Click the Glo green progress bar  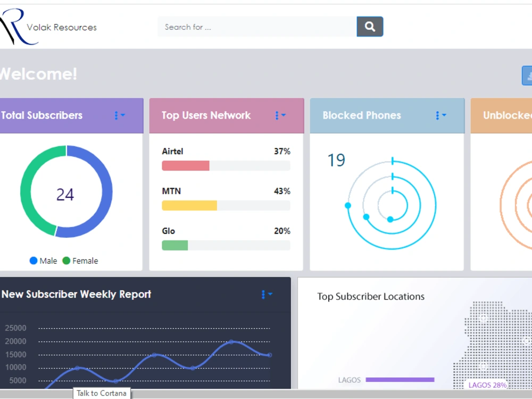coord(174,245)
